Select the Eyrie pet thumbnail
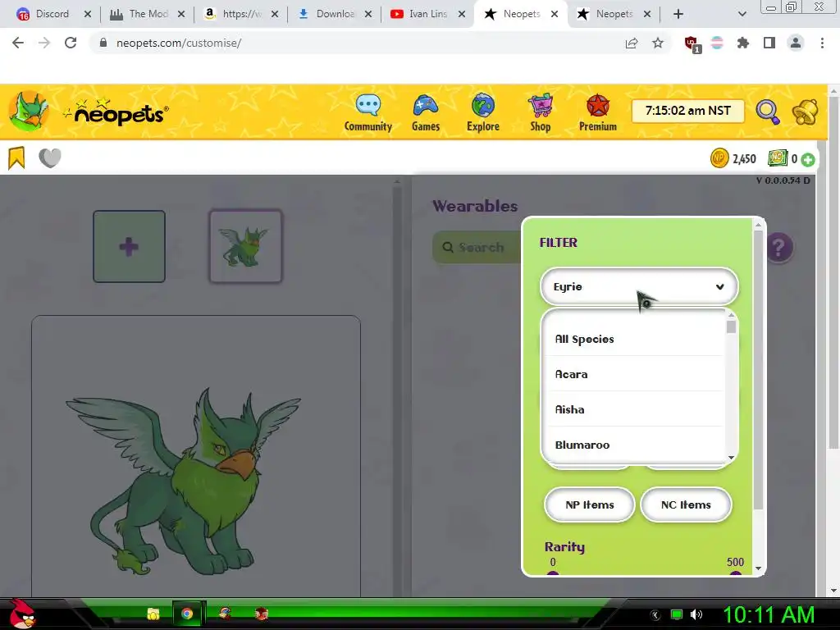This screenshot has width=840, height=630. [245, 246]
